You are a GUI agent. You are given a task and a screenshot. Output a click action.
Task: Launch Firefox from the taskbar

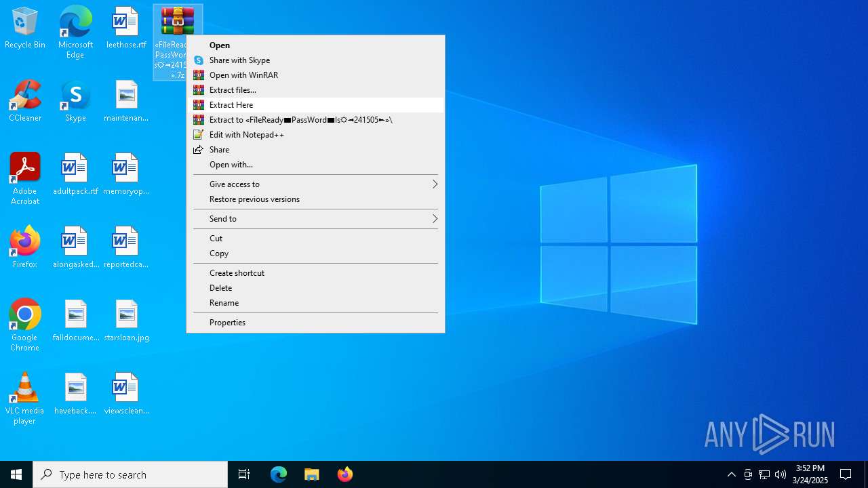[344, 474]
